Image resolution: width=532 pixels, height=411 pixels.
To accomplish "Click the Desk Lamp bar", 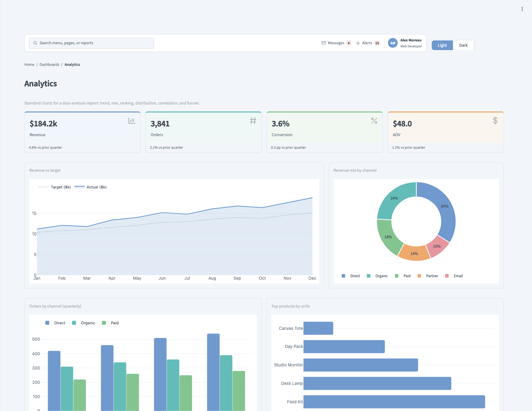I will tap(377, 383).
